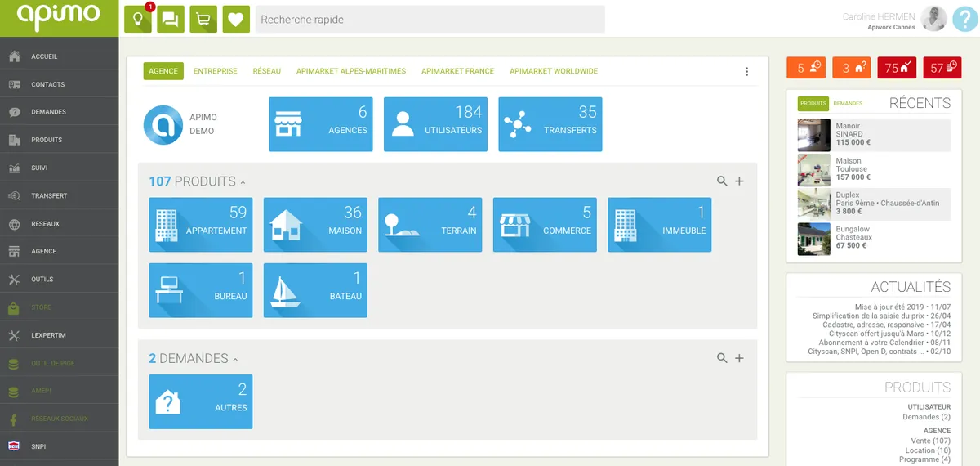This screenshot has width=980, height=466.
Task: Open Outil de pige in sidebar
Action: tap(59, 363)
